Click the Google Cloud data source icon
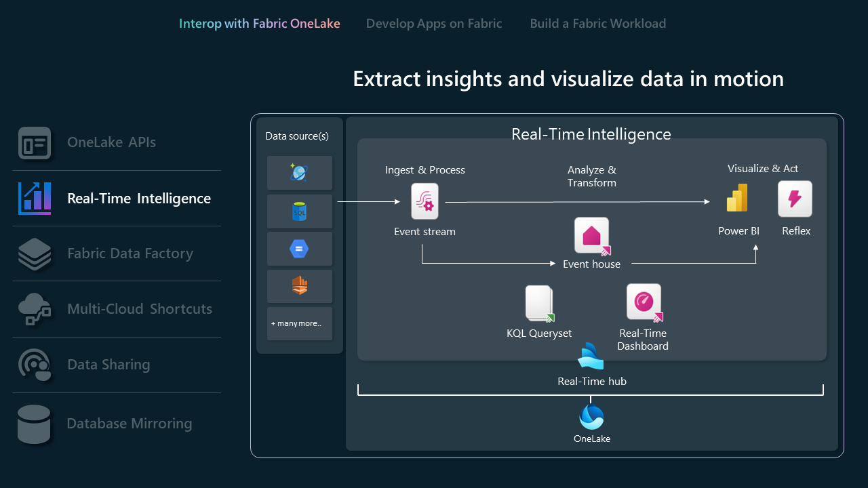Viewport: 868px width, 488px height. [x=299, y=248]
